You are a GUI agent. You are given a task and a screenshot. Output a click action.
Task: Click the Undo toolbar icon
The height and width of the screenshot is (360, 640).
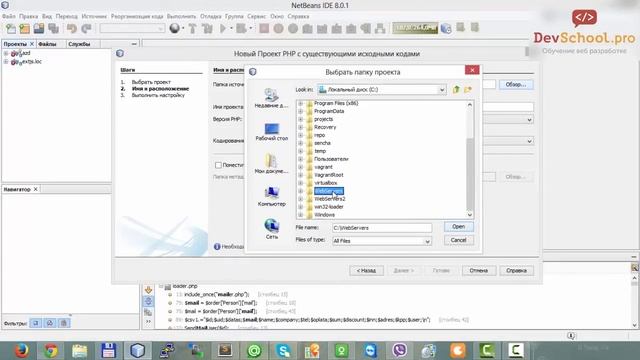click(x=72, y=29)
